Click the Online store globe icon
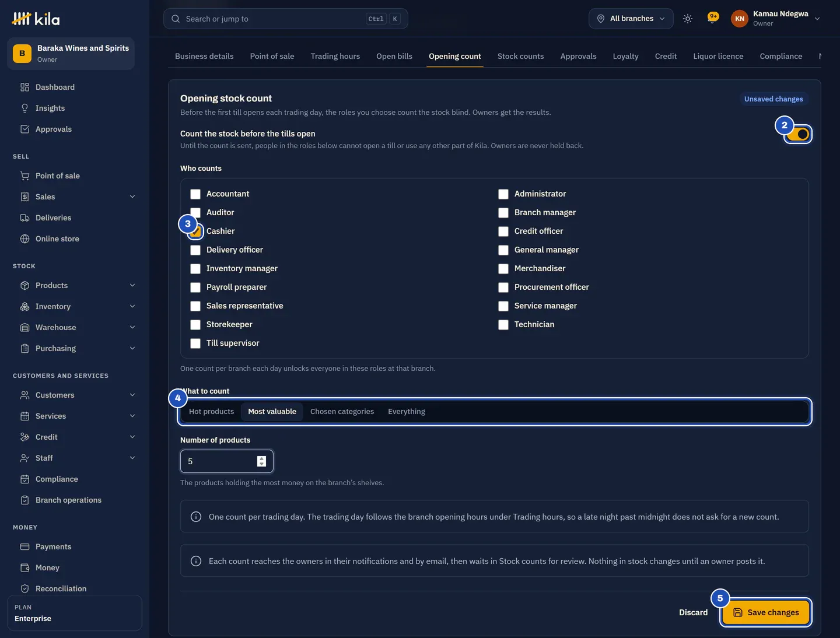Viewport: 840px width, 638px height. [24, 239]
